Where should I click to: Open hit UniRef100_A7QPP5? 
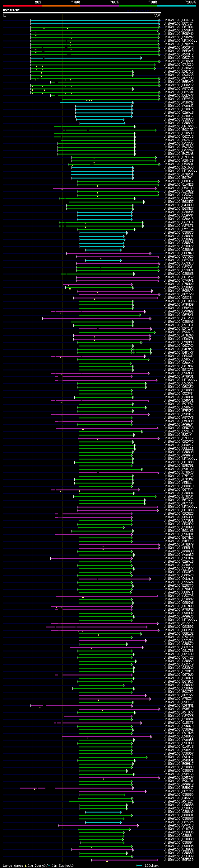point(178,44)
